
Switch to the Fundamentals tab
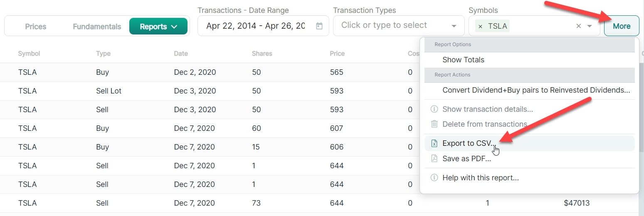[97, 27]
